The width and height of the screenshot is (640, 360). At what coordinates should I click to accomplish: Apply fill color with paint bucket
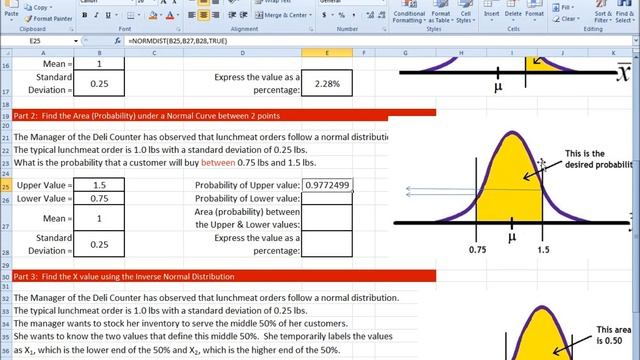point(153,16)
